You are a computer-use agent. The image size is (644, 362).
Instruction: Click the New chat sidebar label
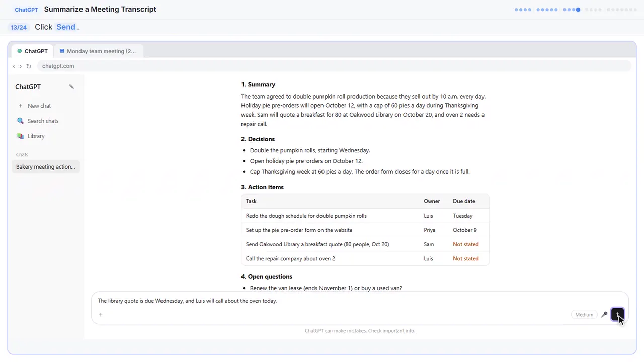39,106
